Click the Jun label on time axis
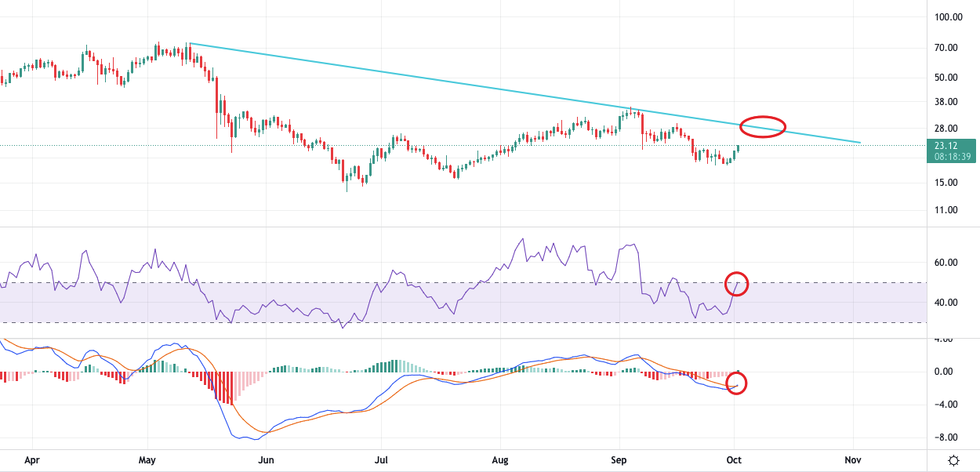Screen dimensions: 980x472 point(266,461)
